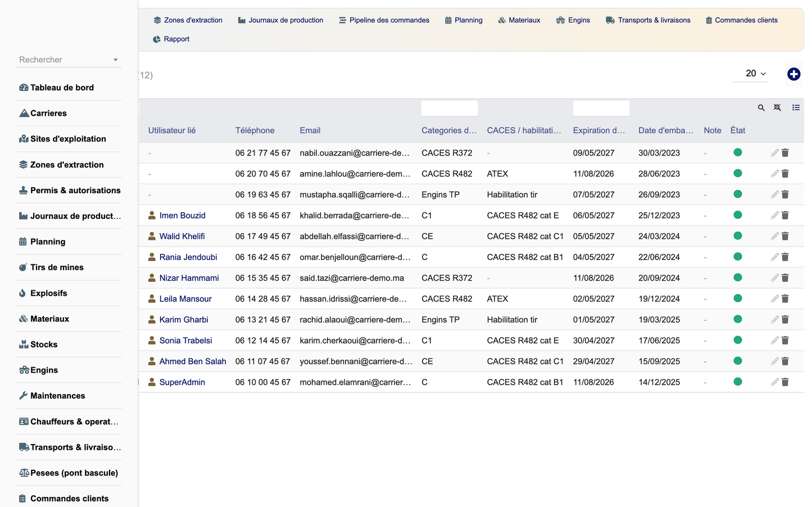Sort by Note column header
812x507 pixels.
point(713,130)
